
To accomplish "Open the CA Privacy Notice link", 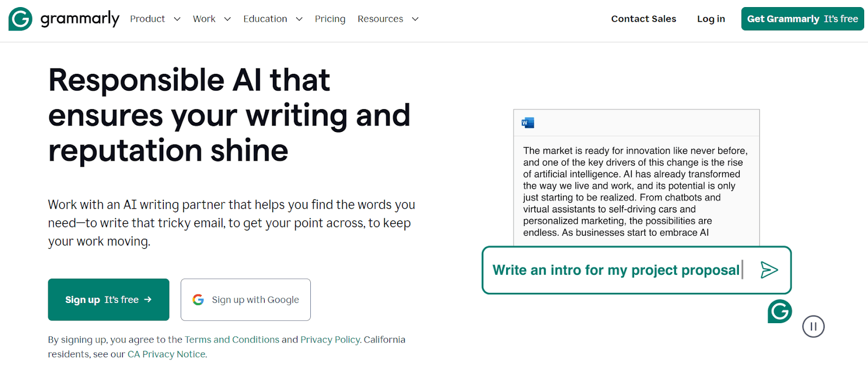I will 167,354.
